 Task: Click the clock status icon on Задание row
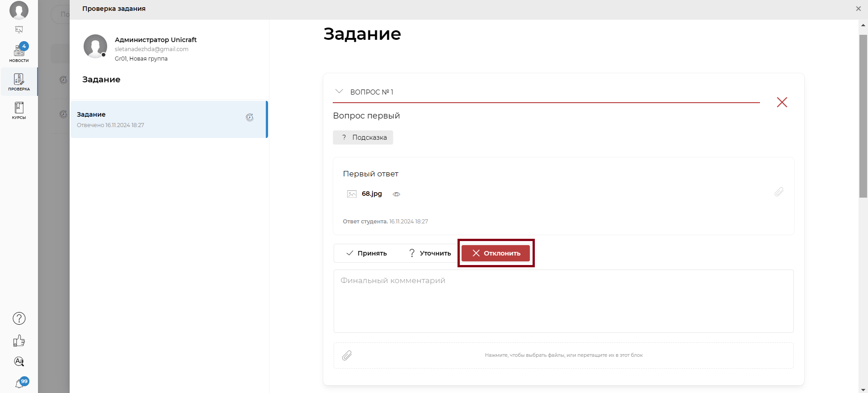[x=250, y=118]
